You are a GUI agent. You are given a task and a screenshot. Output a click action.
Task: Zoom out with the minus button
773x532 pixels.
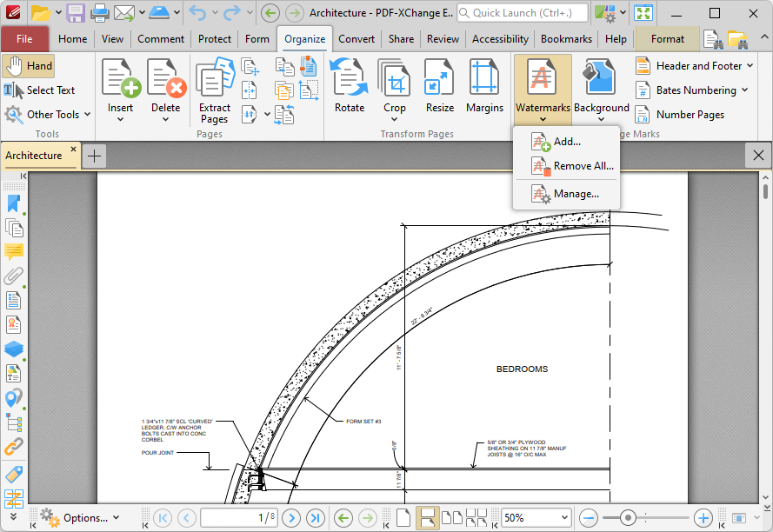(589, 518)
